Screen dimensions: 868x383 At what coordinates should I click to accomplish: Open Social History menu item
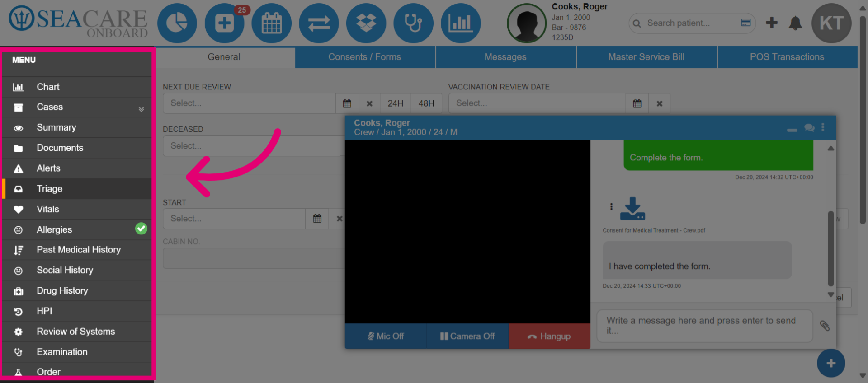coord(77,270)
